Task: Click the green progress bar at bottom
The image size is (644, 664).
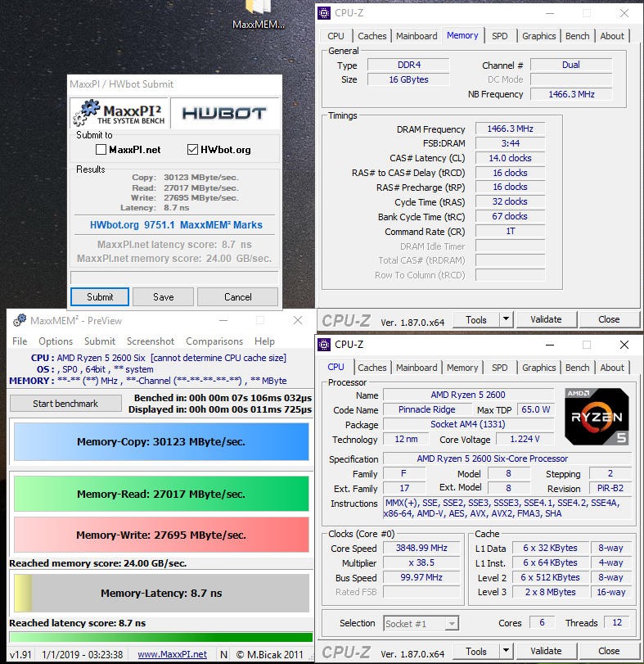Action: click(160, 637)
